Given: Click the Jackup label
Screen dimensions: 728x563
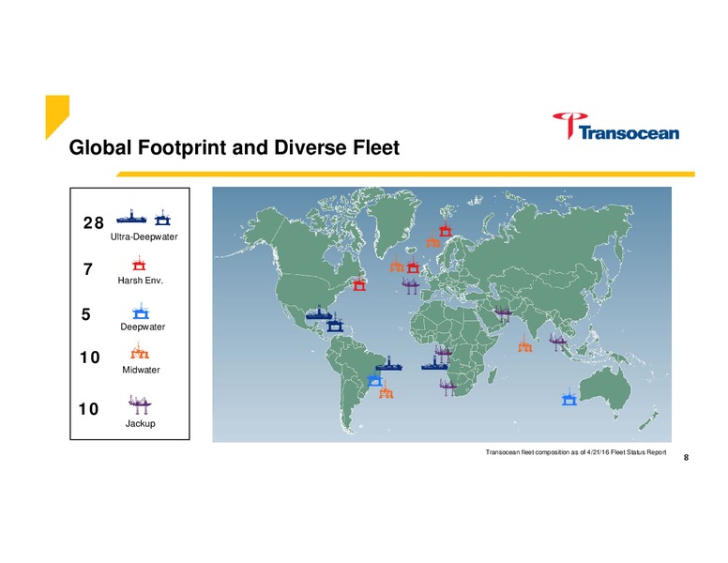Looking at the screenshot, I should coord(140,423).
